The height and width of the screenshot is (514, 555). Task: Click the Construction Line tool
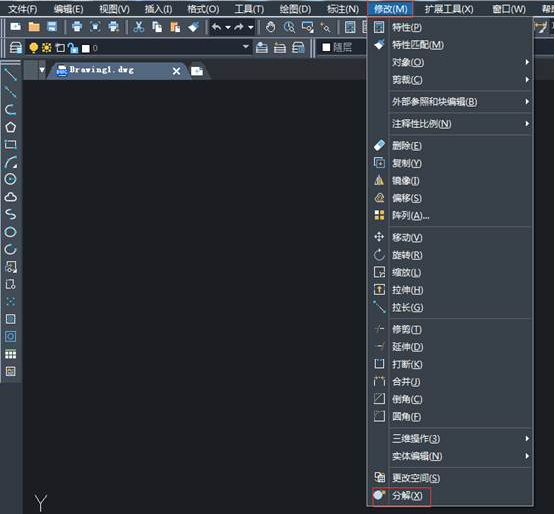pyautogui.click(x=10, y=92)
